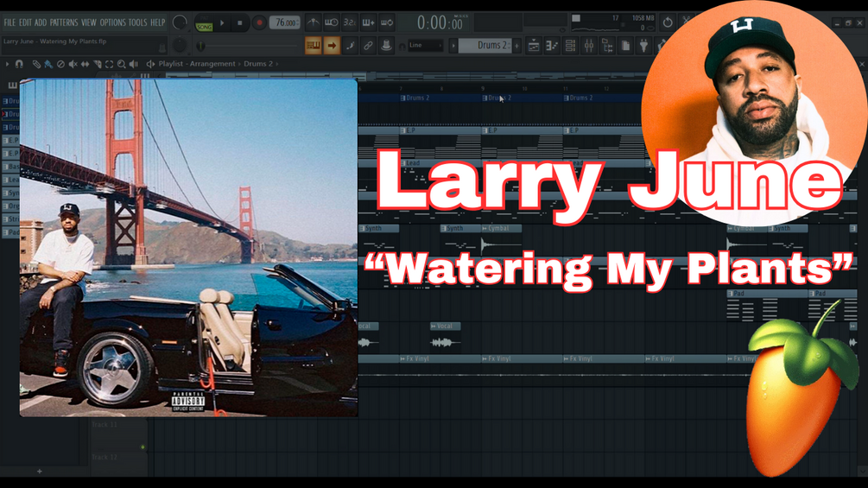Open the pattern menu arrow left of Drums 2
The image size is (868, 488).
(x=453, y=46)
